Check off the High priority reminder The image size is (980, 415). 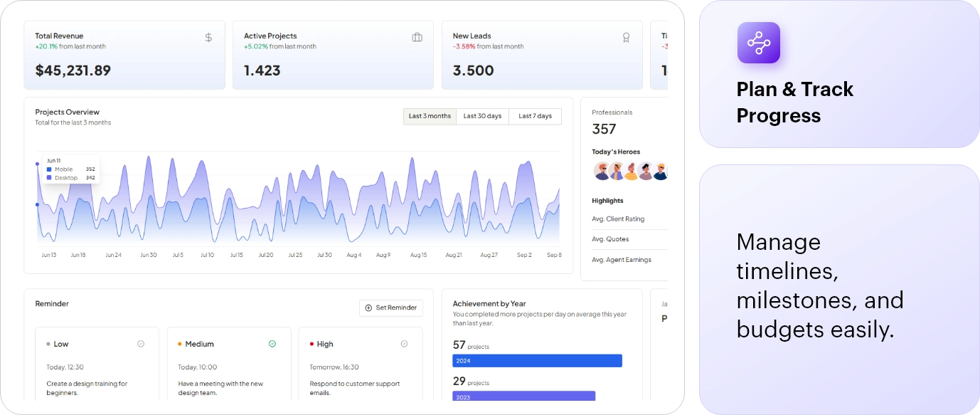404,344
